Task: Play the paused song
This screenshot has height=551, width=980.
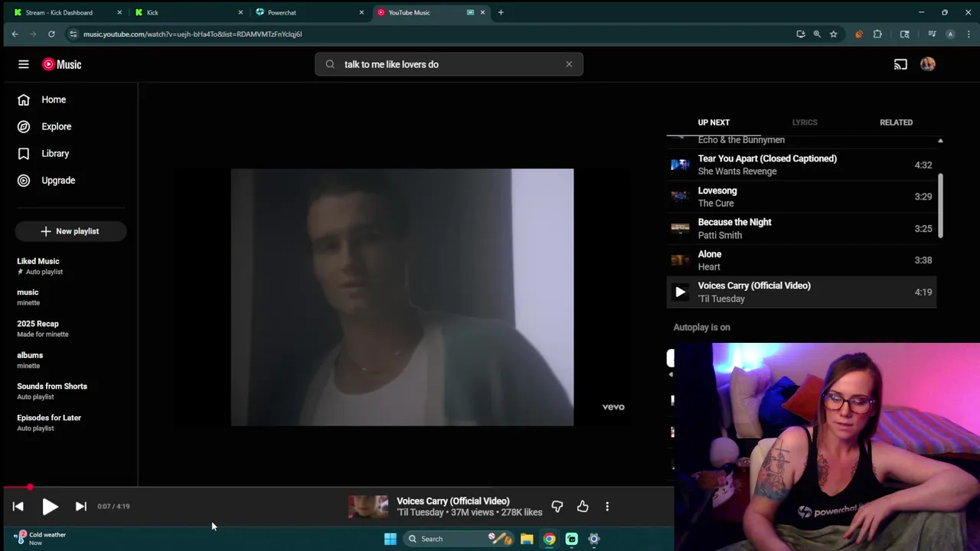Action: pos(50,506)
